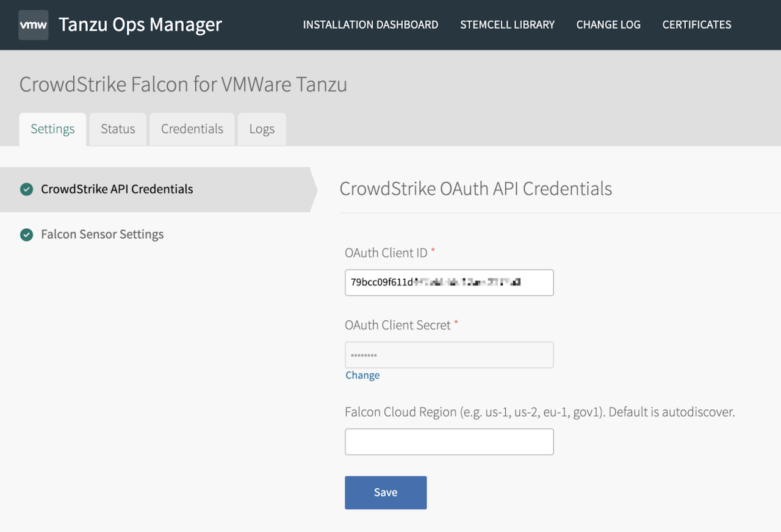The width and height of the screenshot is (781, 532).
Task: Open the Installation Dashboard page
Action: [x=370, y=25]
